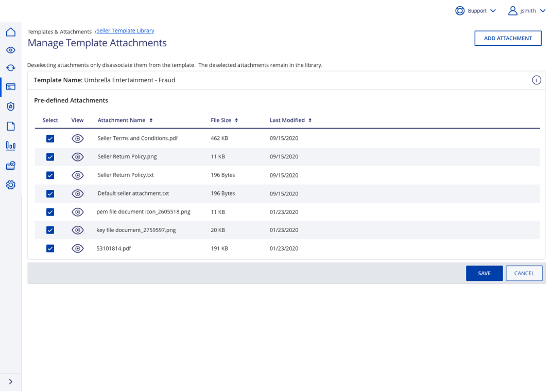Screen dimensions: 552x392
Task: Open the eye icon in left sidebar
Action: [10, 50]
